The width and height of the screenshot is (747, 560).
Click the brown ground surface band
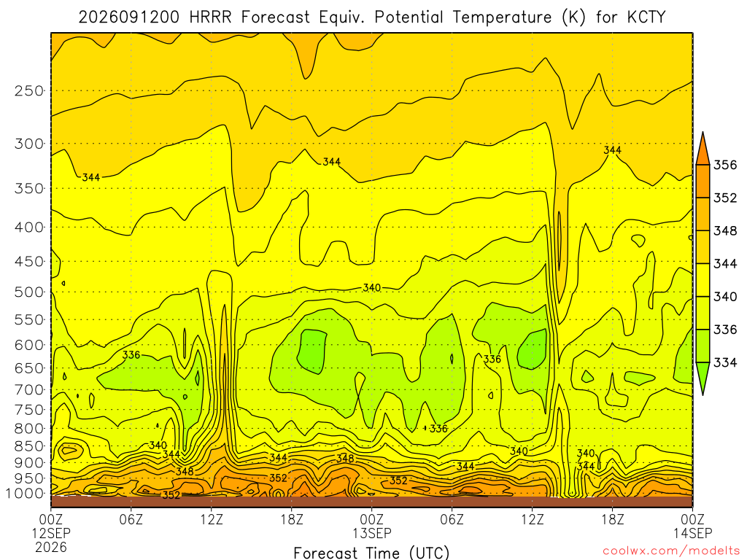tap(371, 502)
